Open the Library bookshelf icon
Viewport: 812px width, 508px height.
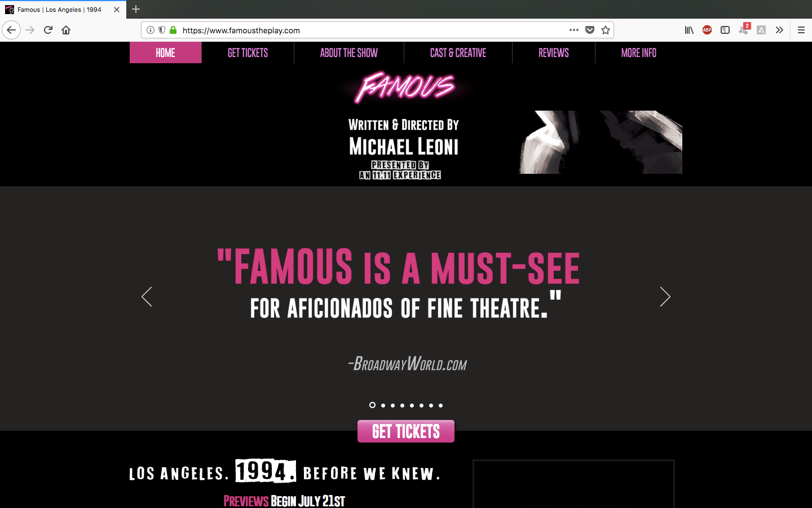tap(689, 30)
